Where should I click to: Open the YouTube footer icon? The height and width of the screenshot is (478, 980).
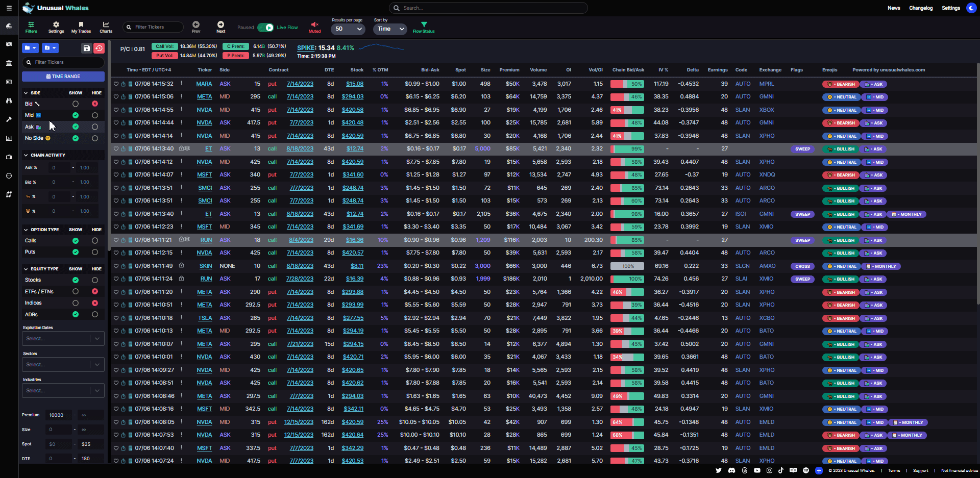(x=757, y=470)
